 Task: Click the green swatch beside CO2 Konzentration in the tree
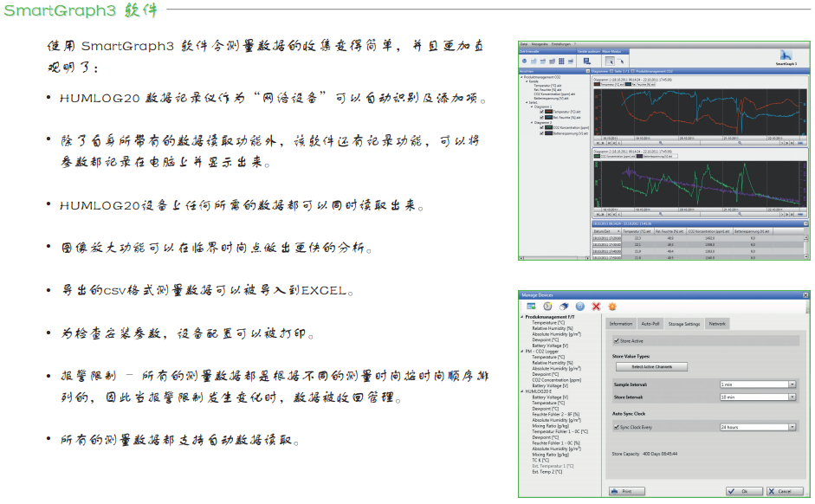click(x=548, y=127)
